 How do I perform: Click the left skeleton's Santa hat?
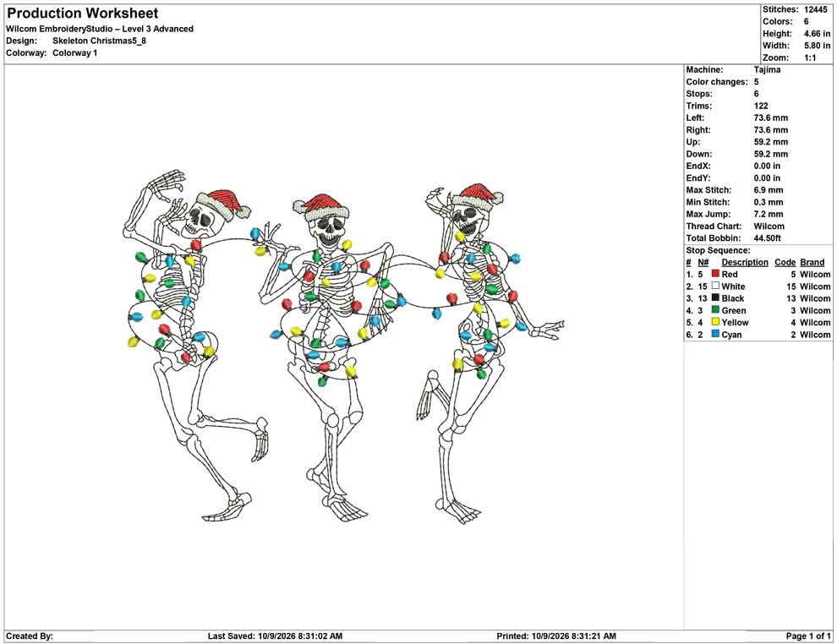point(223,204)
